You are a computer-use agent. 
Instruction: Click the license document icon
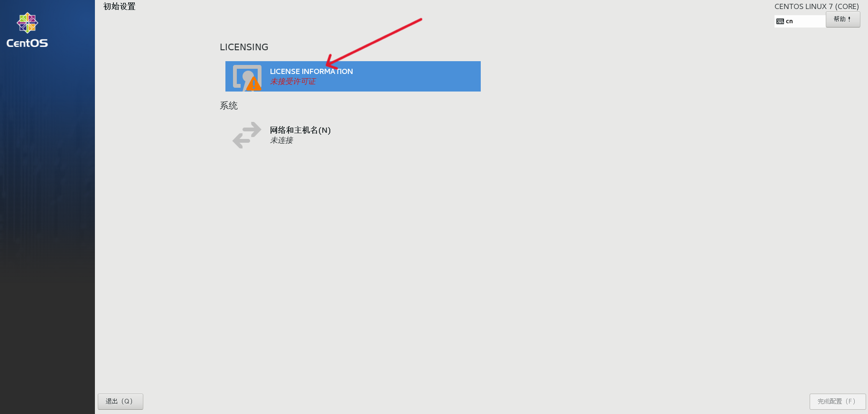(247, 77)
